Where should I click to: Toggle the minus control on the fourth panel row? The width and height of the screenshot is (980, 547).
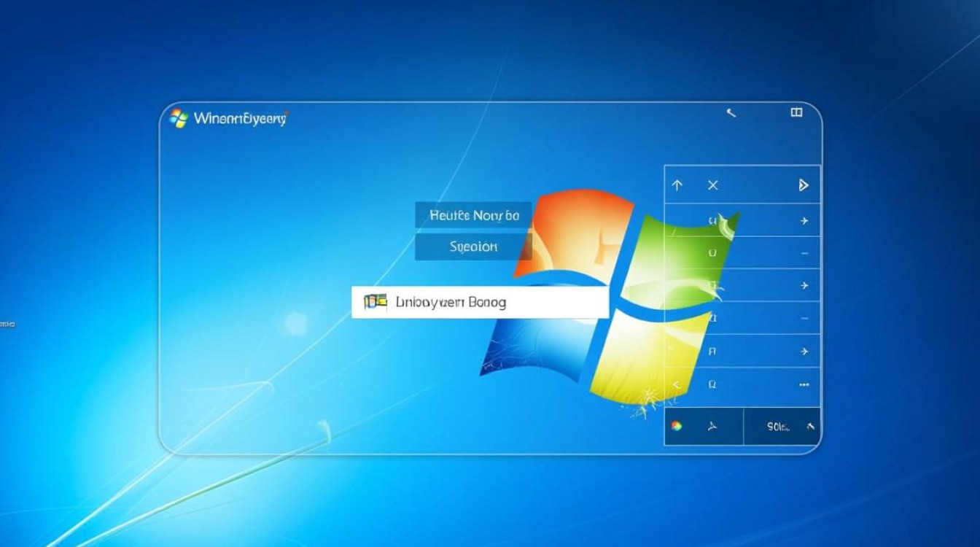point(804,318)
